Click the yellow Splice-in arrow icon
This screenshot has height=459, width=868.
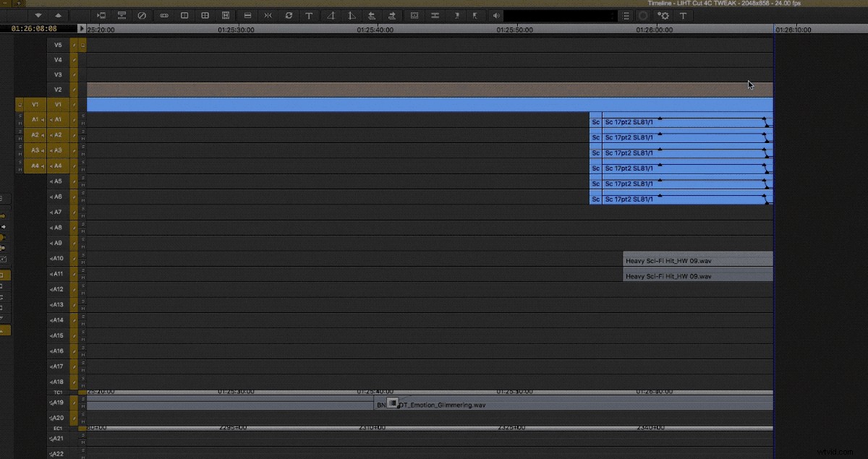[x=4, y=215]
